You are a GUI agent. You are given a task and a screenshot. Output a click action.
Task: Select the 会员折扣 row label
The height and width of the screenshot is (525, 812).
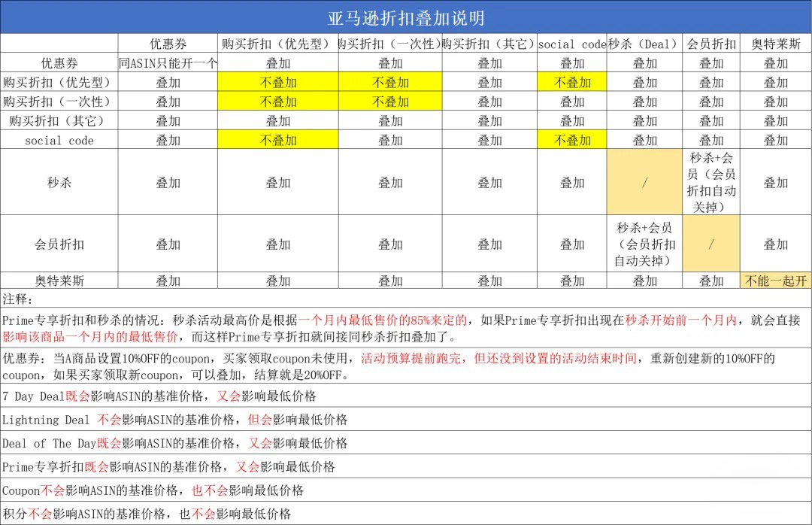coord(59,244)
